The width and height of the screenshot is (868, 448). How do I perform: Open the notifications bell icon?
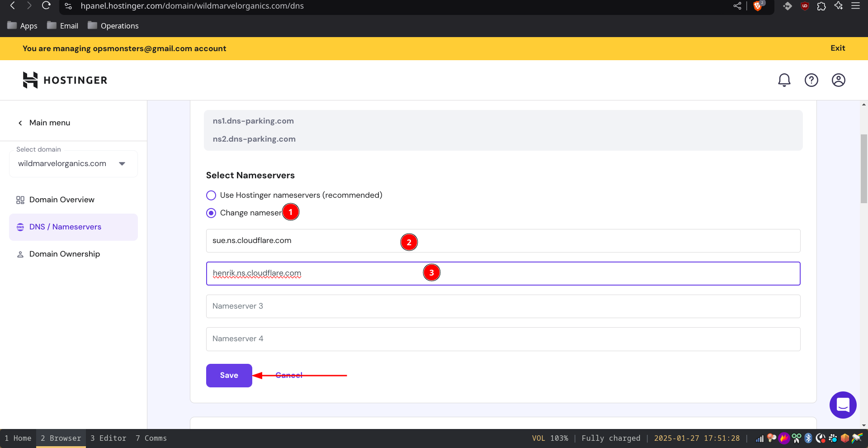click(784, 80)
